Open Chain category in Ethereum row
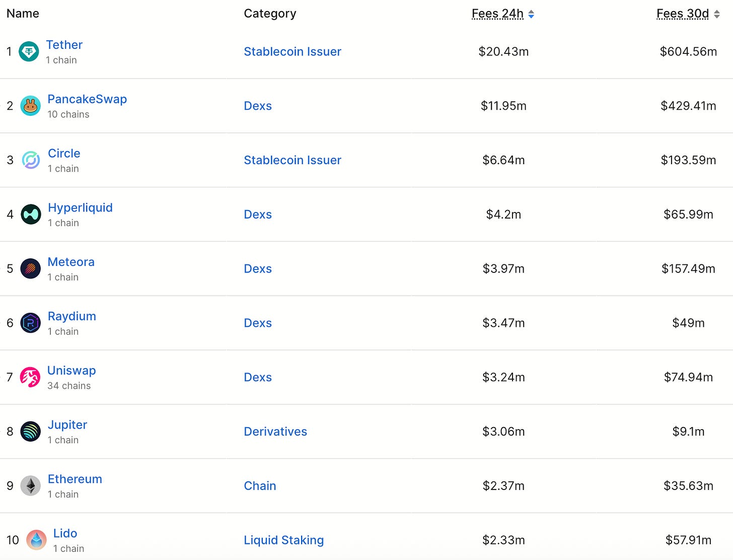This screenshot has height=560, width=733. (260, 486)
